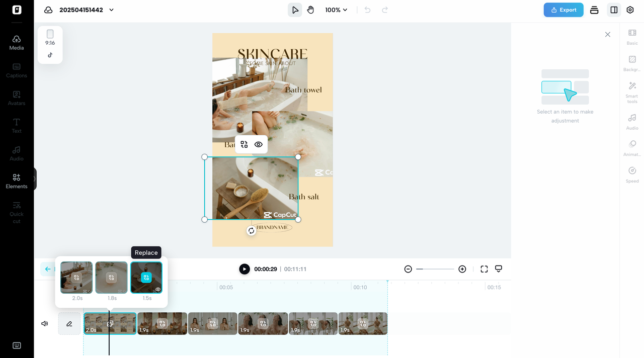Mute the video track audio

coord(44,323)
